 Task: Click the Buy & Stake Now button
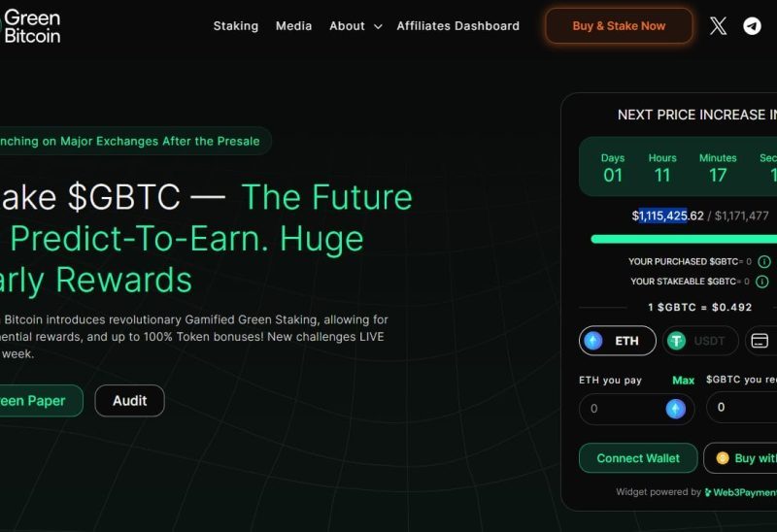(x=619, y=26)
